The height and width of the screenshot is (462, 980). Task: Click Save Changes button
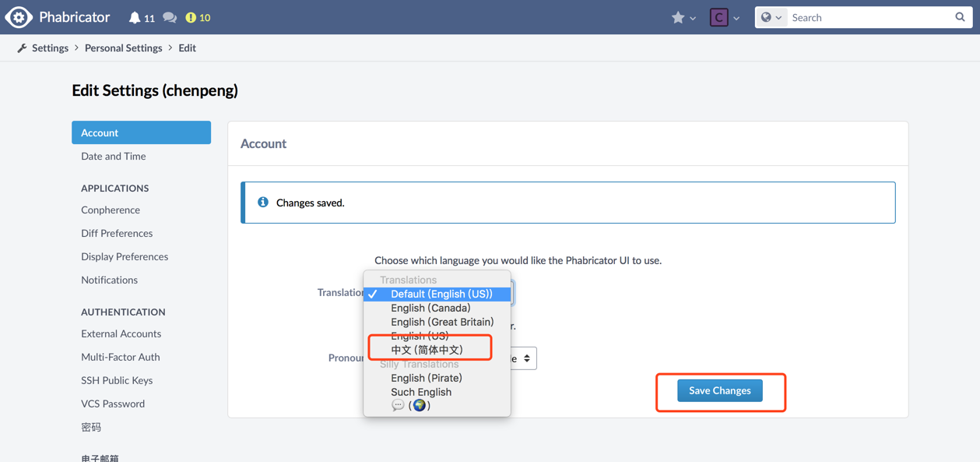720,390
